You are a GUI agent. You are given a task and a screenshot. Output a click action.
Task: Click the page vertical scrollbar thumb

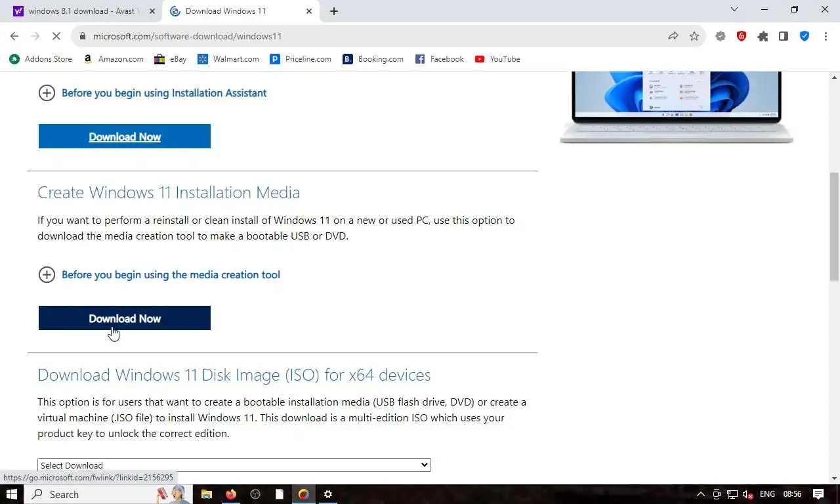(834, 227)
